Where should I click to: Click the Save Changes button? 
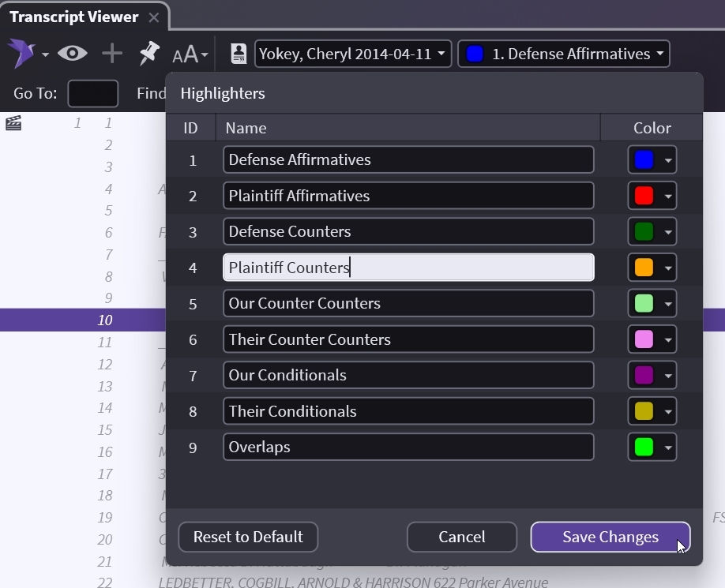pos(610,537)
